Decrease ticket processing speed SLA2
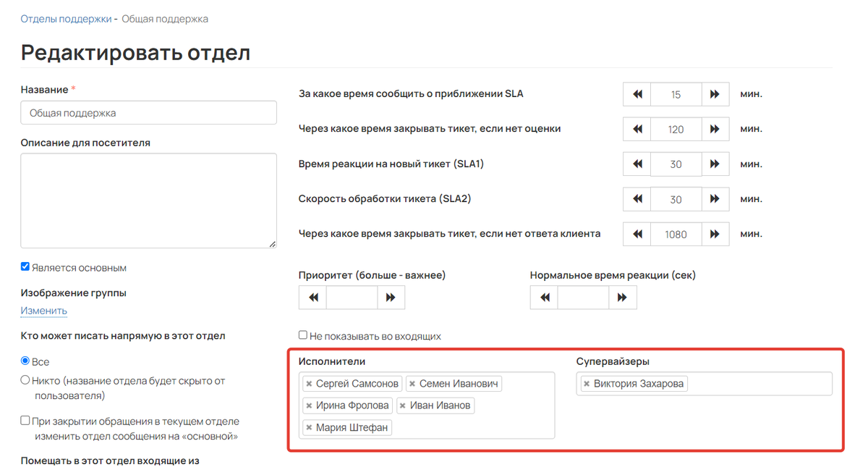This screenshot has width=868, height=475. click(637, 199)
